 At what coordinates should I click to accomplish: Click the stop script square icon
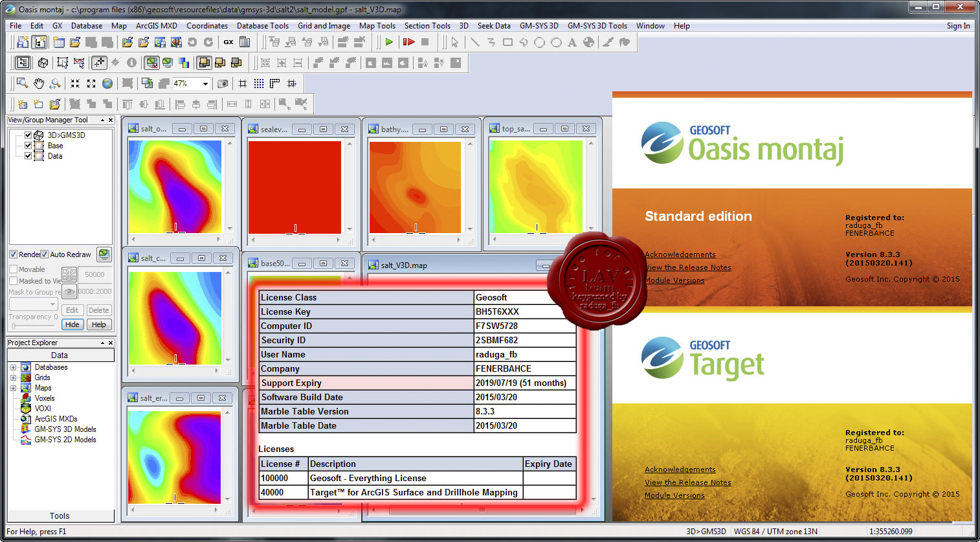pyautogui.click(x=425, y=42)
